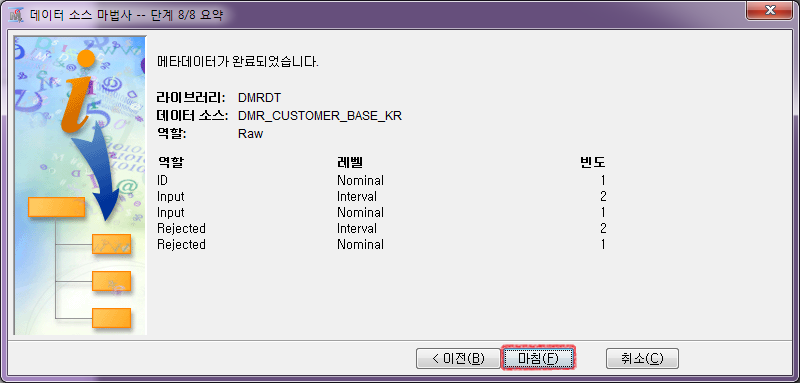
Task: Click Nominal level in the Input row
Action: 360,212
